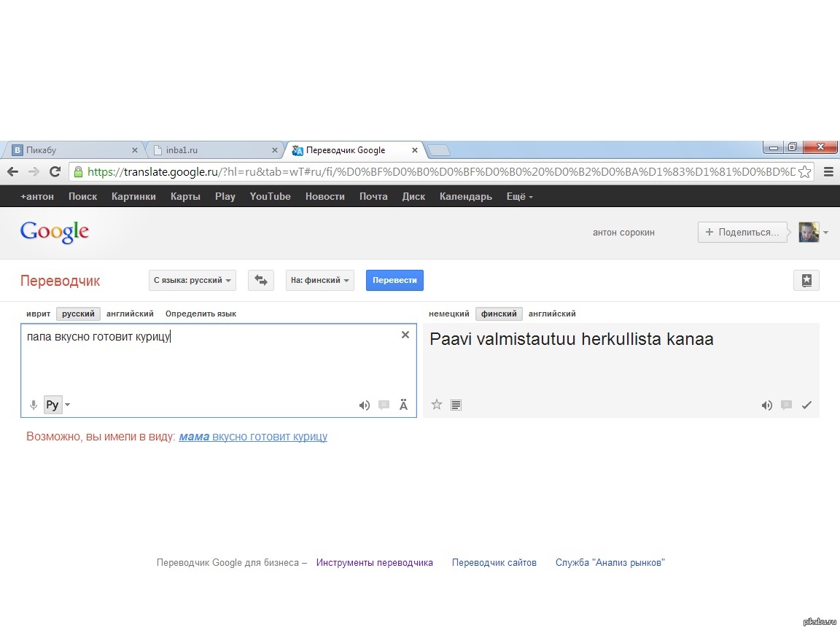Click the browser forward arrow
The height and width of the screenshot is (630, 840).
pyautogui.click(x=34, y=172)
